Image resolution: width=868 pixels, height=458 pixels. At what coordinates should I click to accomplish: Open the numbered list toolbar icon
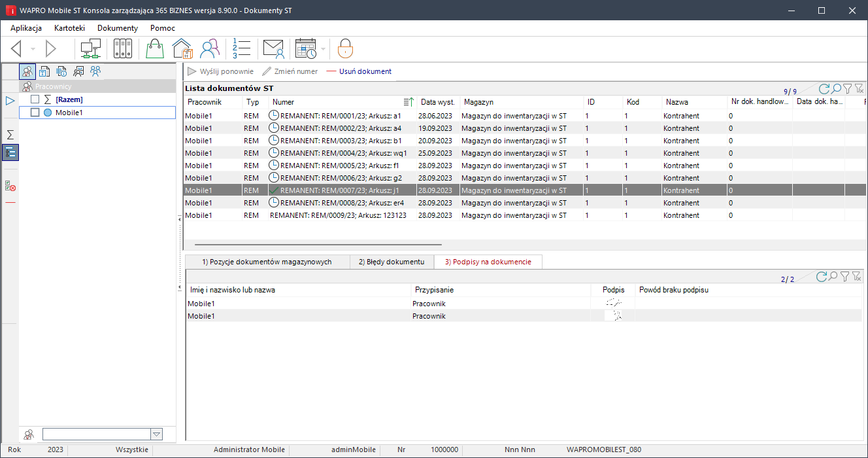coord(242,49)
